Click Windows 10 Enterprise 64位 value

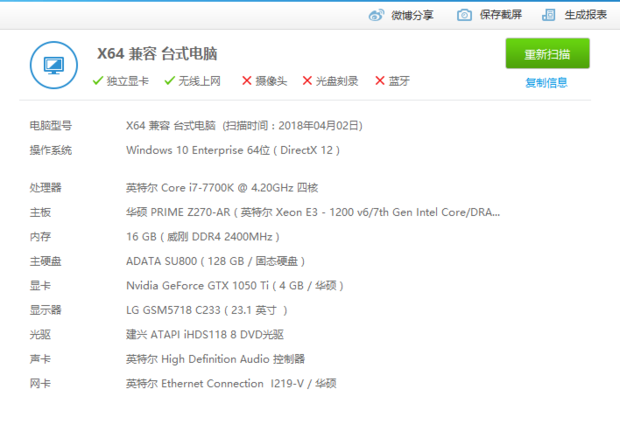tap(233, 150)
